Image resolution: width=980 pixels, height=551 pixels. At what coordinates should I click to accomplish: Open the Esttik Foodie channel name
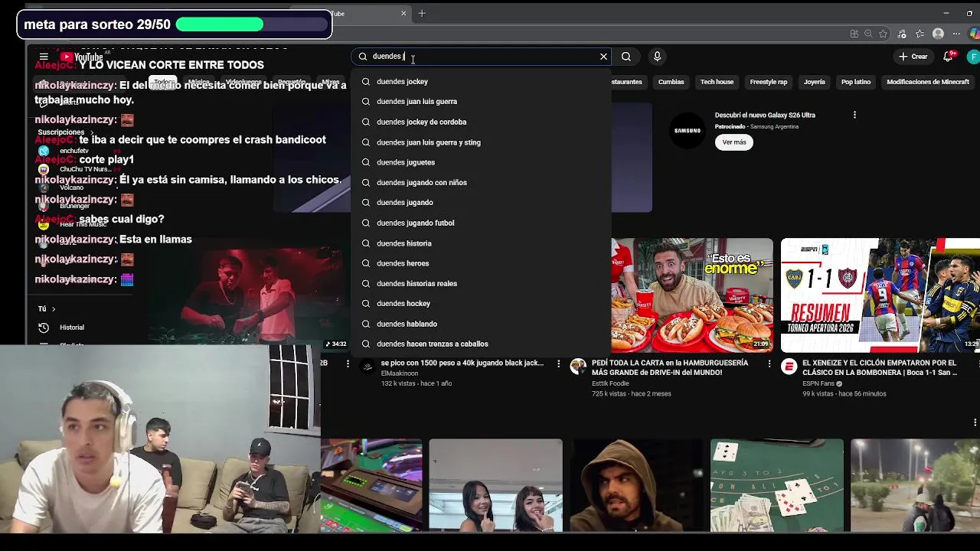610,383
